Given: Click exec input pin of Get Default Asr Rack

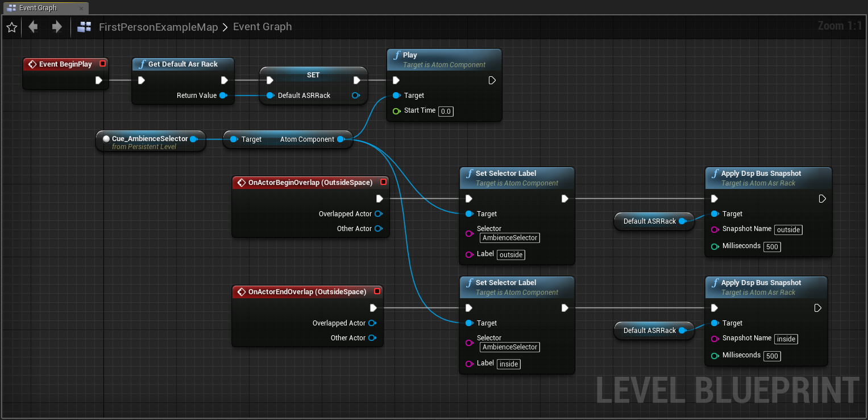Looking at the screenshot, I should [x=142, y=80].
